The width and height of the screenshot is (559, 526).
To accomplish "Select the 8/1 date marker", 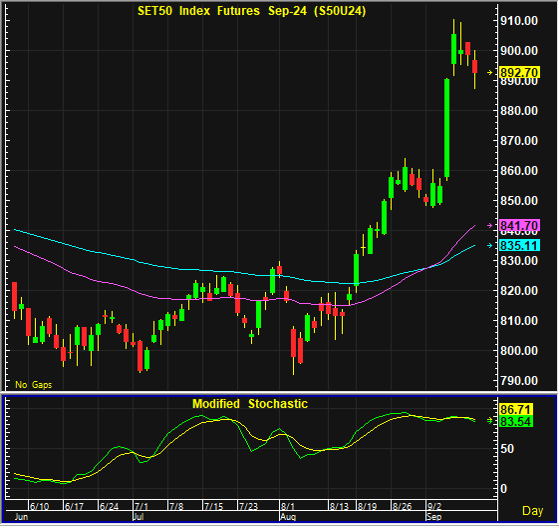I will click(288, 506).
